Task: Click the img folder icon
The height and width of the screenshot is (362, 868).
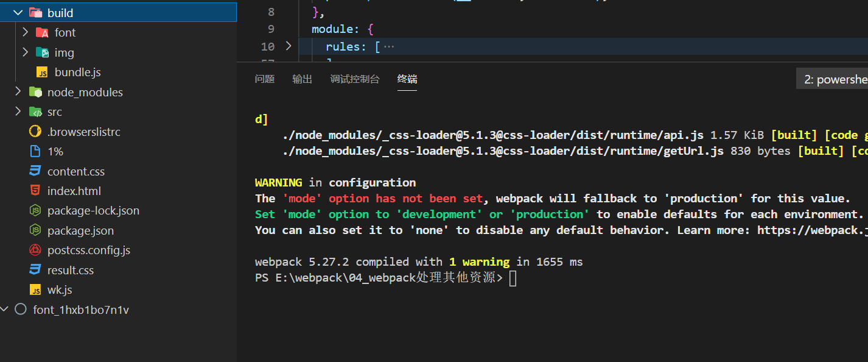Action: tap(43, 52)
